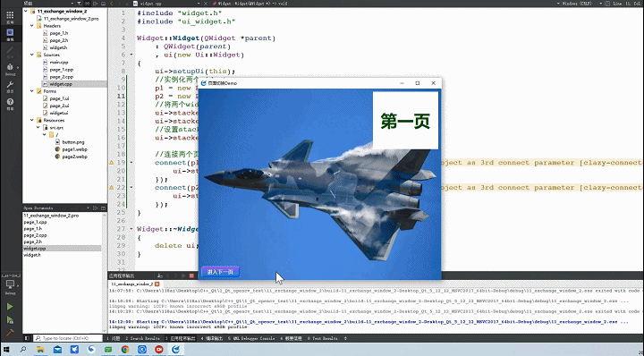
Task: Open the Search Results pane tab
Action: point(142,339)
